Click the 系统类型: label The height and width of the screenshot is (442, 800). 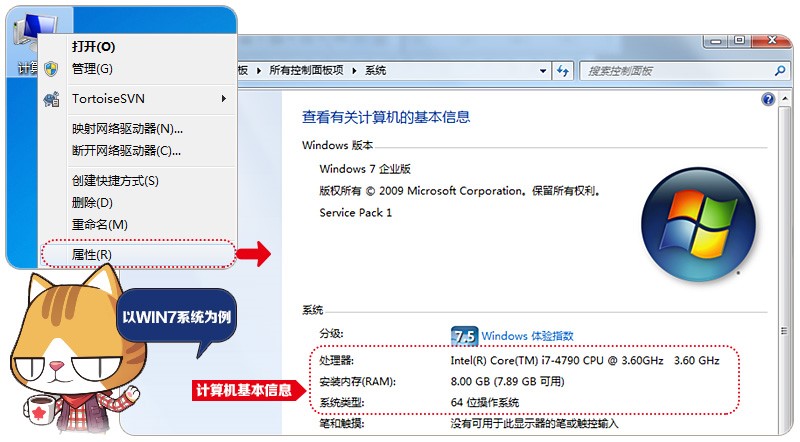pyautogui.click(x=341, y=402)
